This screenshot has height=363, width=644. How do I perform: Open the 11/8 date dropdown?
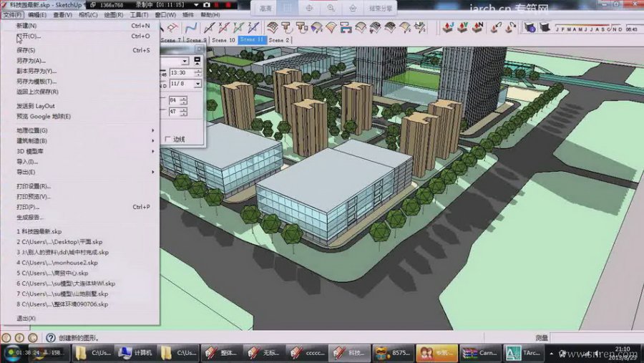point(197,84)
